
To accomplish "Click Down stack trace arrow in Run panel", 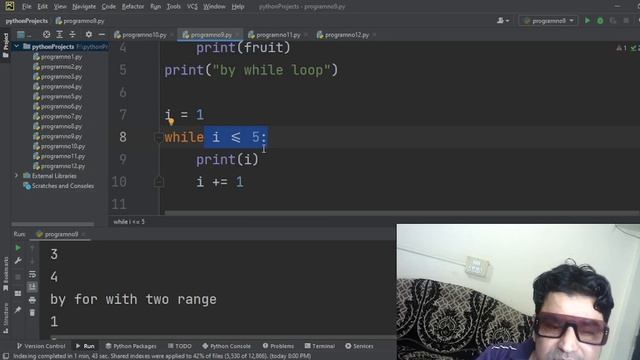I will [32, 261].
